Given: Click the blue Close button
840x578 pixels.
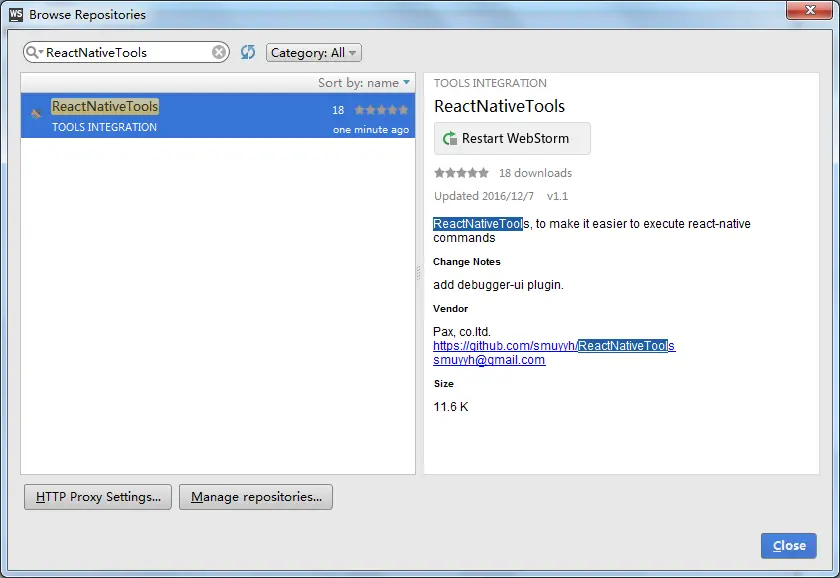Looking at the screenshot, I should point(789,545).
